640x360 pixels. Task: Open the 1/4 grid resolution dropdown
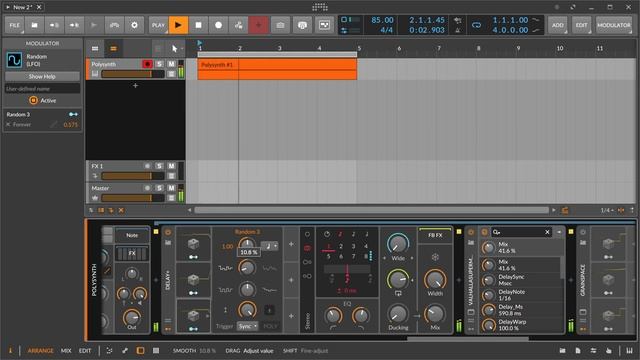click(x=607, y=210)
